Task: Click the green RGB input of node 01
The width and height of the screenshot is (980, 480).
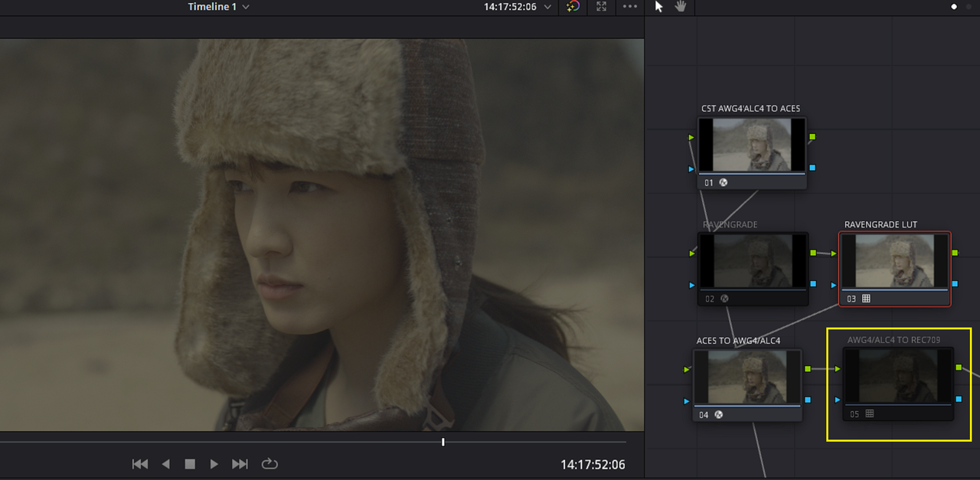Action: (x=691, y=138)
